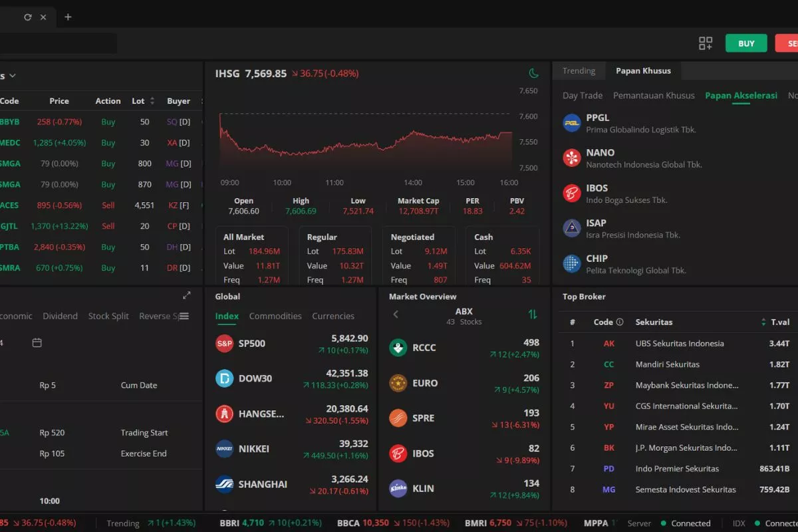Viewport: 798px width, 532px height.
Task: Open the add widget grid icon
Action: coord(706,43)
